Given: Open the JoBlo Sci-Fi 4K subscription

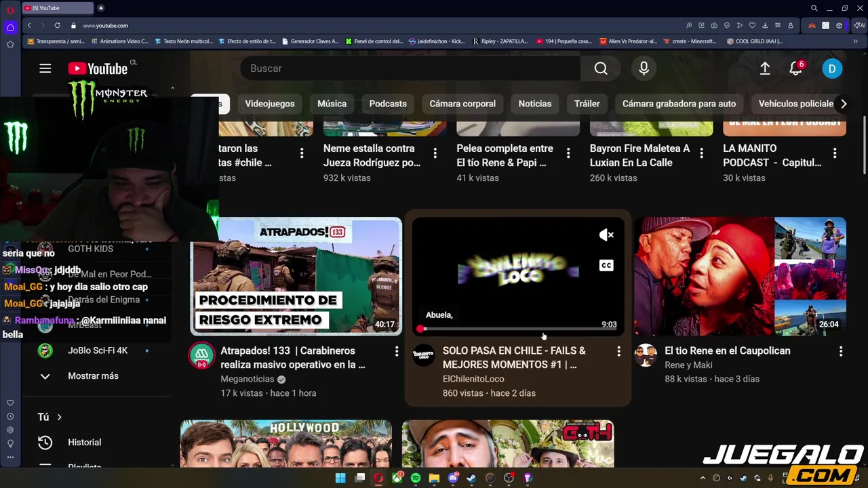Looking at the screenshot, I should (98, 350).
